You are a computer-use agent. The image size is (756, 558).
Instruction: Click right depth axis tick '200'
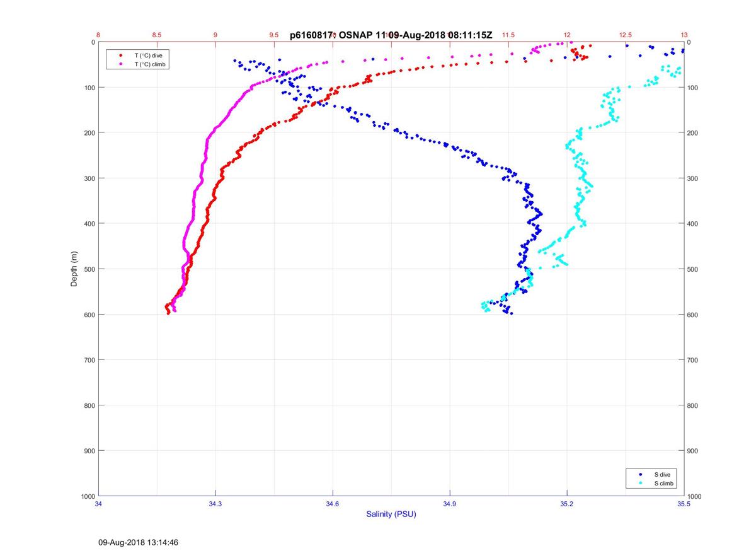(692, 133)
